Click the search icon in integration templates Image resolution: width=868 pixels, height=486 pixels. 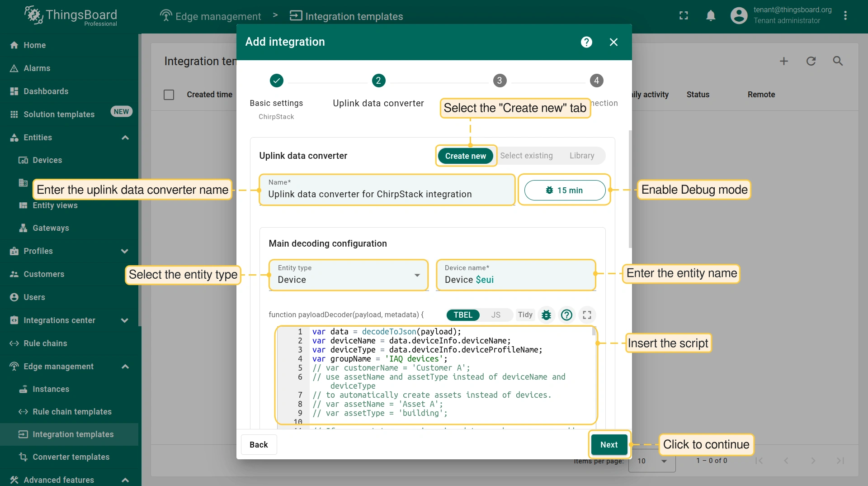coord(838,61)
